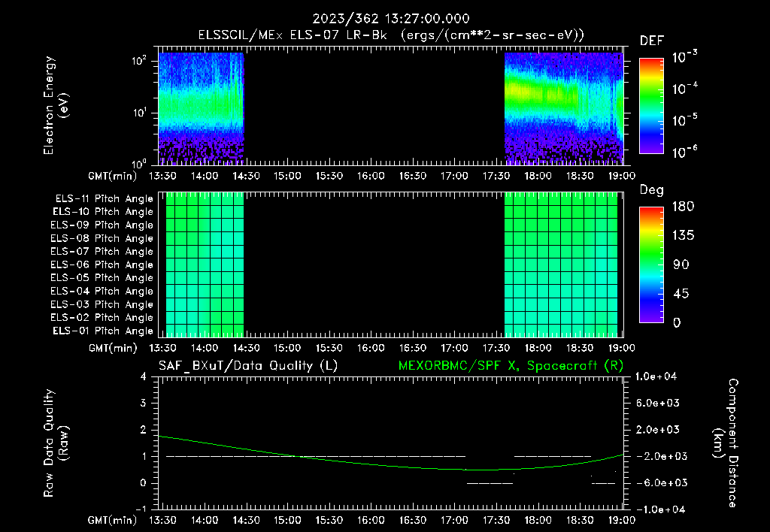The height and width of the screenshot is (532, 770).
Task: Click the 2.0e+03 distance axis value
Action: coord(658,429)
